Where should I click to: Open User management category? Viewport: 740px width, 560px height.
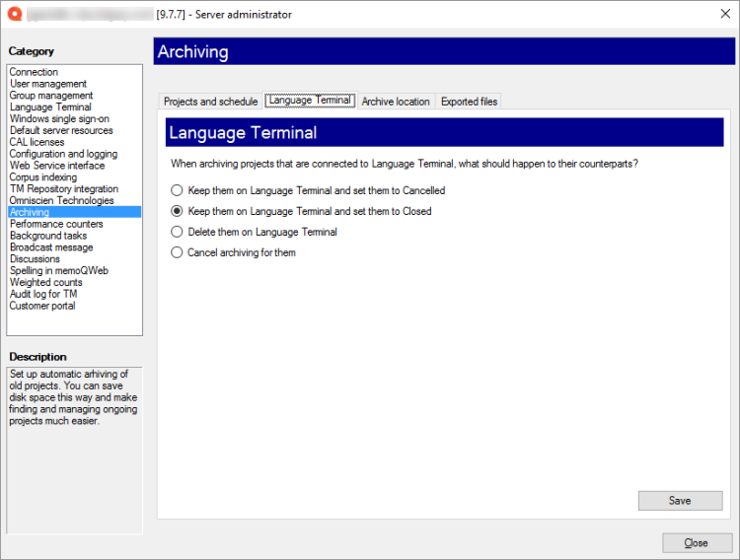tap(75, 84)
